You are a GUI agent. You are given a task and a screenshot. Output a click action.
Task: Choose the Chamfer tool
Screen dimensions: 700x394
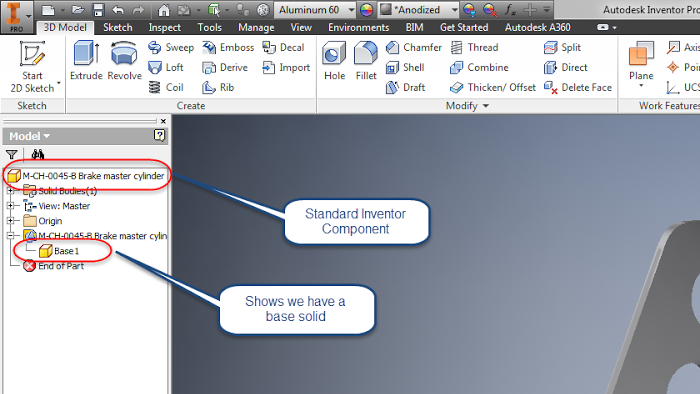click(x=414, y=47)
